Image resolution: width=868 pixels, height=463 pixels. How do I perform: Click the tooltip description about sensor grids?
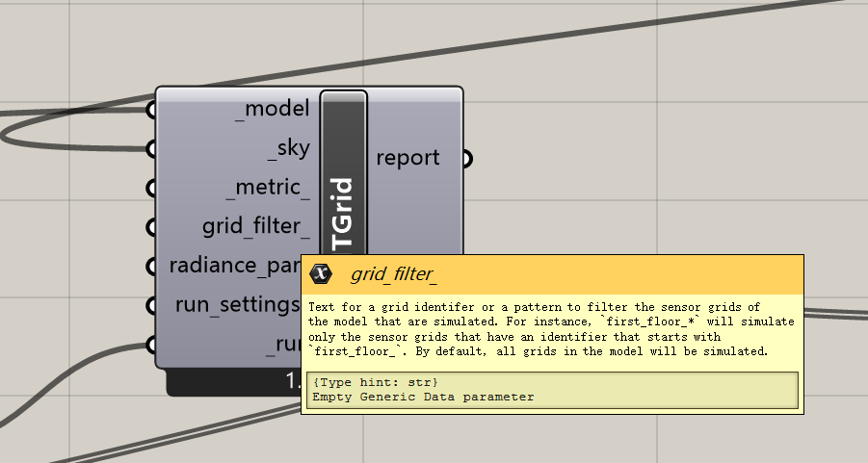[x=551, y=329]
